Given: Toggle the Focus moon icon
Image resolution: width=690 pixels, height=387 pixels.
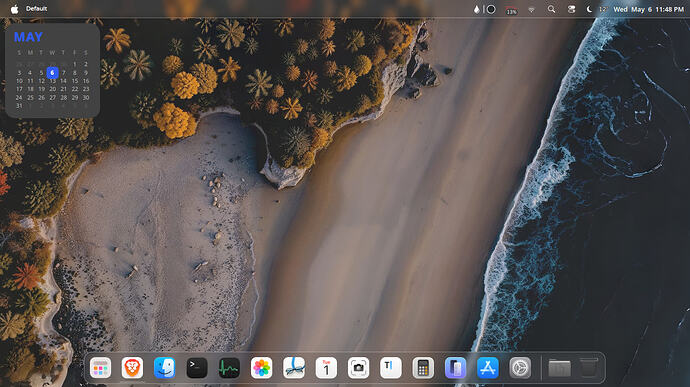Looking at the screenshot, I should [589, 9].
